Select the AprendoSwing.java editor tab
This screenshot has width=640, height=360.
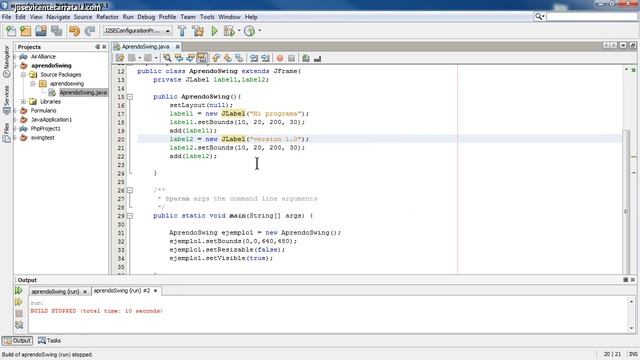click(145, 47)
